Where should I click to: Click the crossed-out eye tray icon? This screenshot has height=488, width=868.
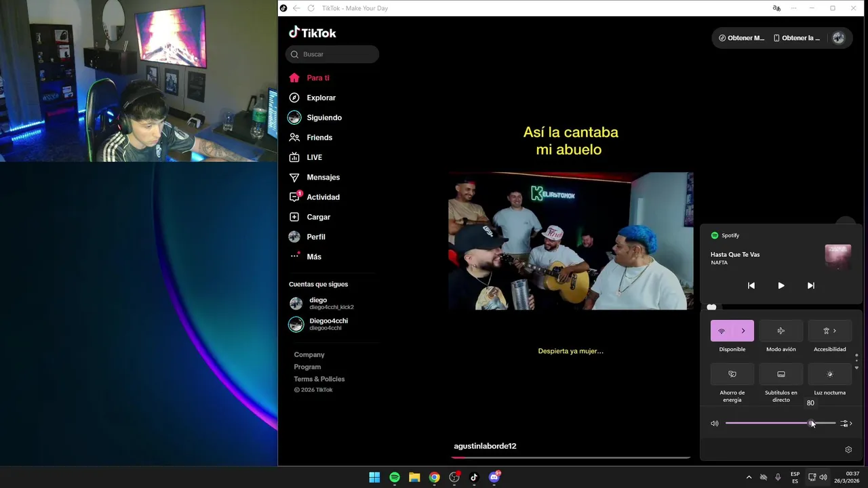point(764,477)
